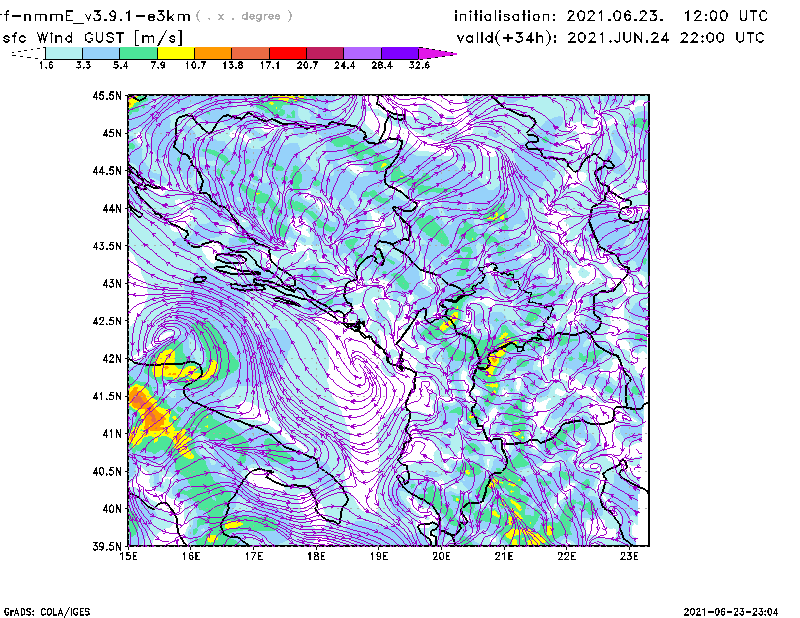The width and height of the screenshot is (800, 618).
Task: Click the latitude label "42N"
Action: click(112, 359)
